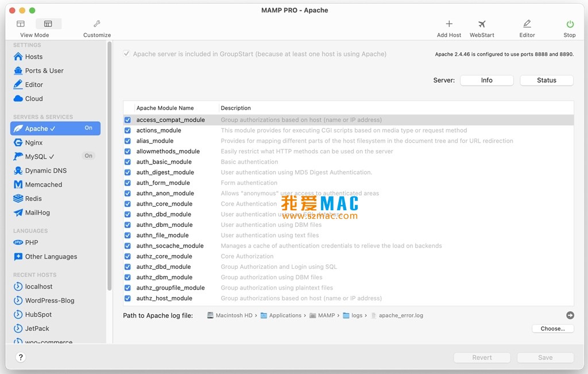Click the Other Languages icon

(x=18, y=257)
